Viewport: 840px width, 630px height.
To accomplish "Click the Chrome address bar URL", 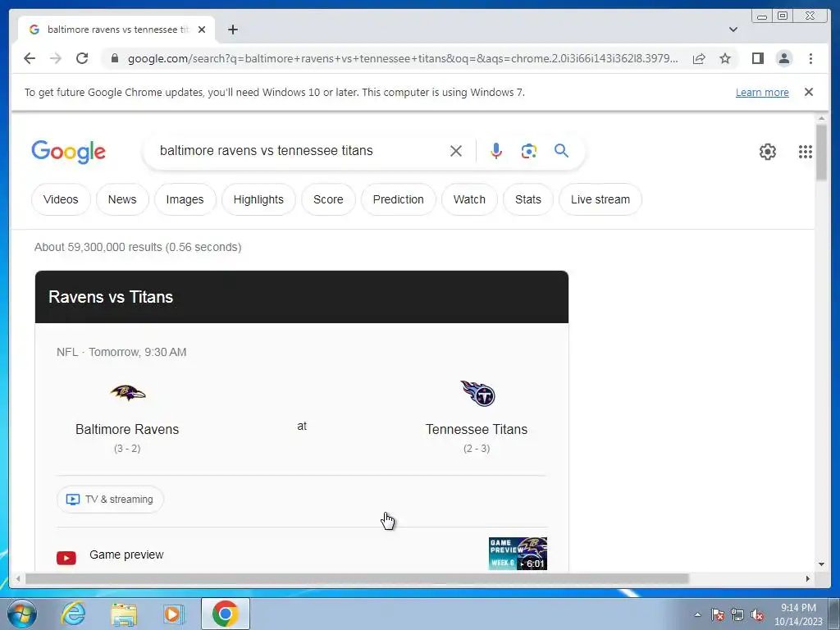I will click(403, 58).
